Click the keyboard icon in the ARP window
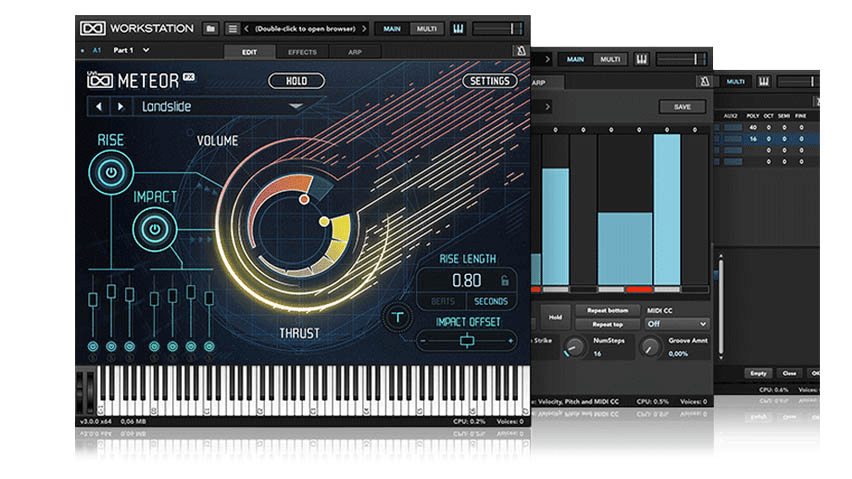This screenshot has width=852, height=479. pos(642,59)
